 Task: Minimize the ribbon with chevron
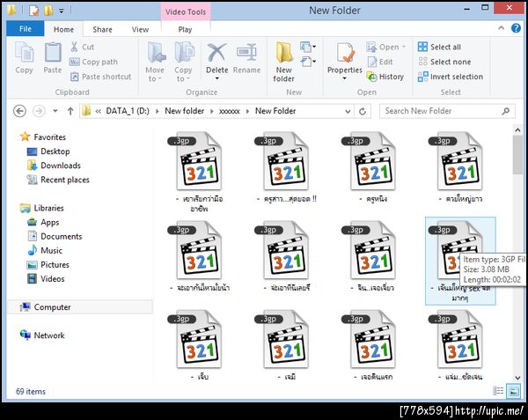point(501,28)
